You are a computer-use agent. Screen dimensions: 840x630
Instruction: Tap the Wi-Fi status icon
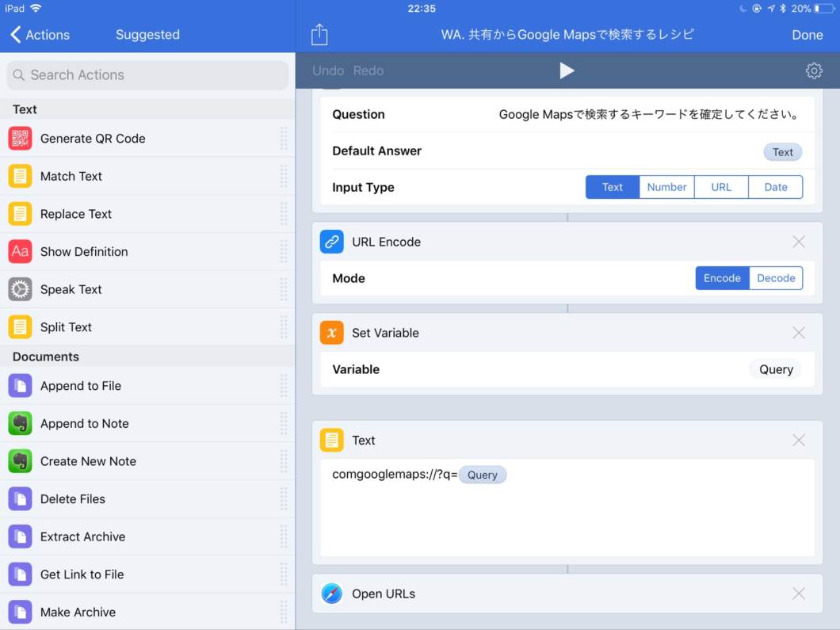pyautogui.click(x=36, y=8)
